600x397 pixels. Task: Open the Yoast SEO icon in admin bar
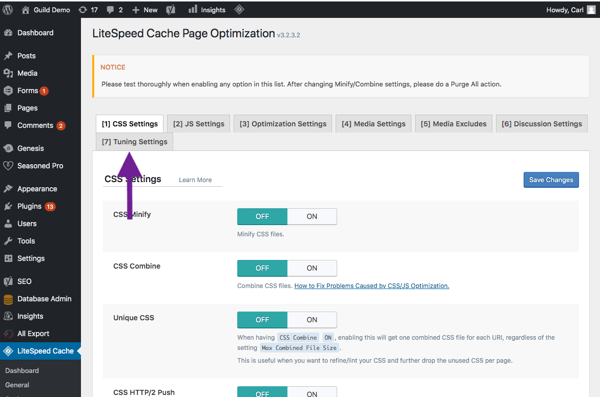tap(171, 10)
